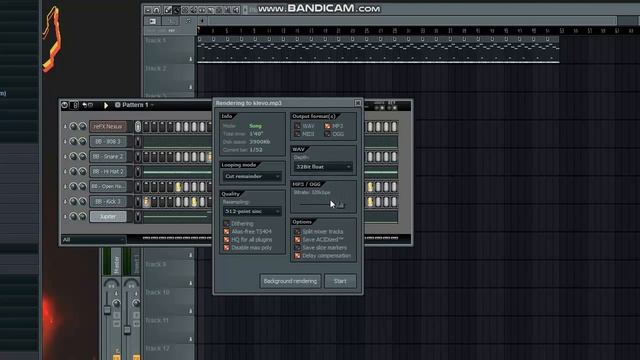Play the pattern in channel rack
640x360 pixels.
106,105
